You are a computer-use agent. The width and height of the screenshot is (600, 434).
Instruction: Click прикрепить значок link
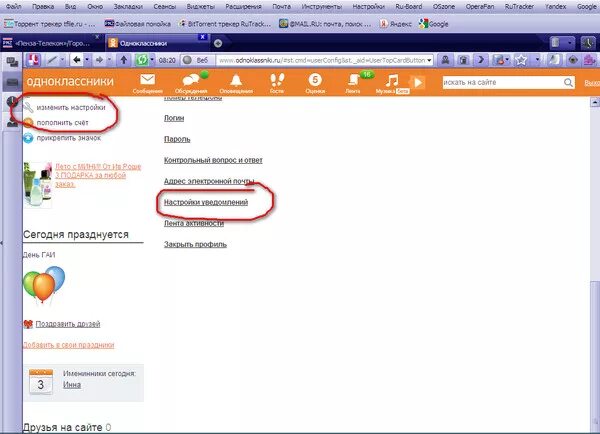tap(68, 138)
